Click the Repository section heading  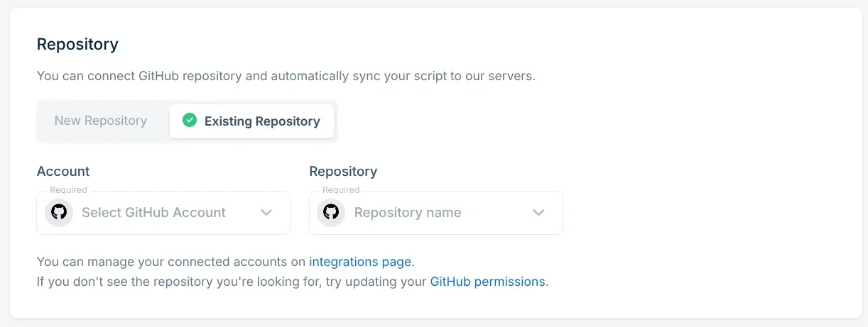(77, 45)
